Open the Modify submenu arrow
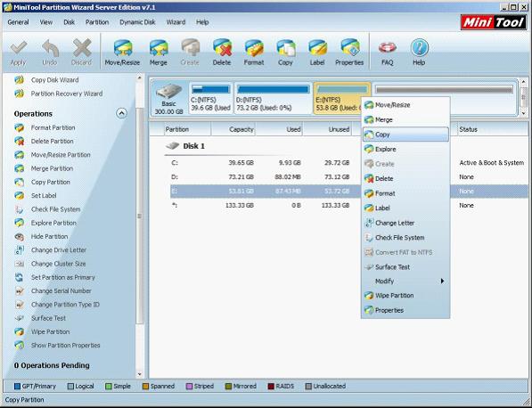The width and height of the screenshot is (532, 408). [x=442, y=282]
